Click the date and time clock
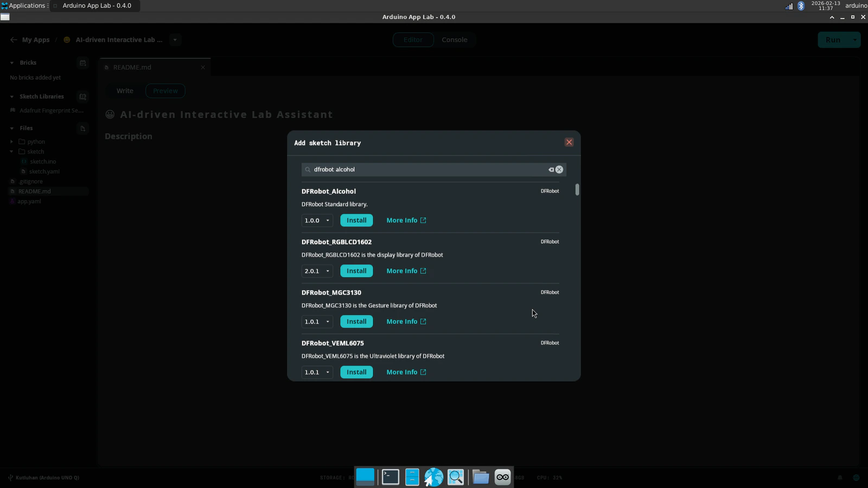This screenshot has height=488, width=868. (x=826, y=5)
